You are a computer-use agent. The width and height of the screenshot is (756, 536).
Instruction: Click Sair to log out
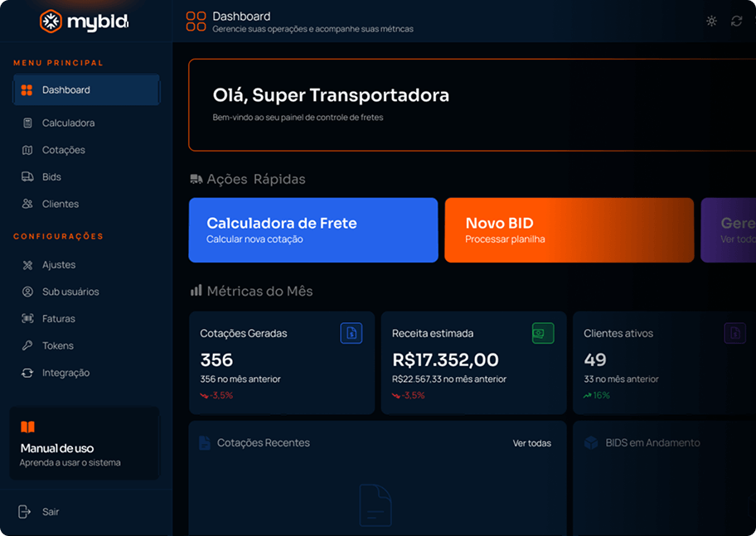pyautogui.click(x=50, y=512)
